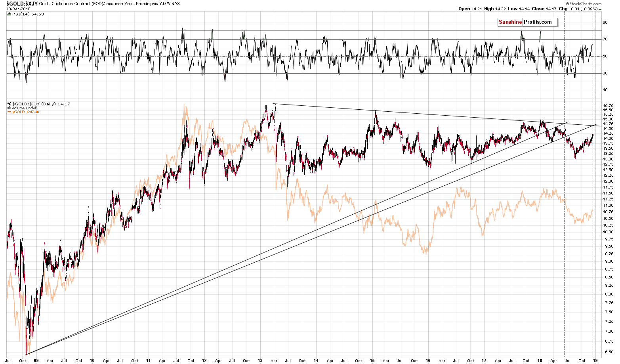The width and height of the screenshot is (620, 364).
Task: Click the price axis value 14.25
Action: click(607, 133)
